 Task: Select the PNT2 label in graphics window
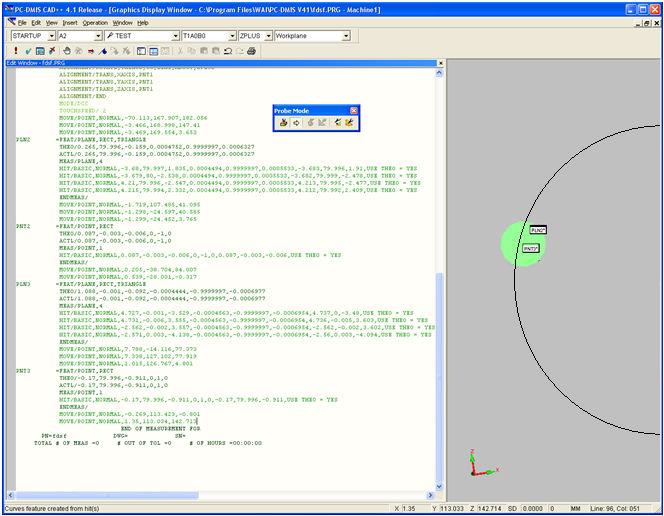pos(531,248)
